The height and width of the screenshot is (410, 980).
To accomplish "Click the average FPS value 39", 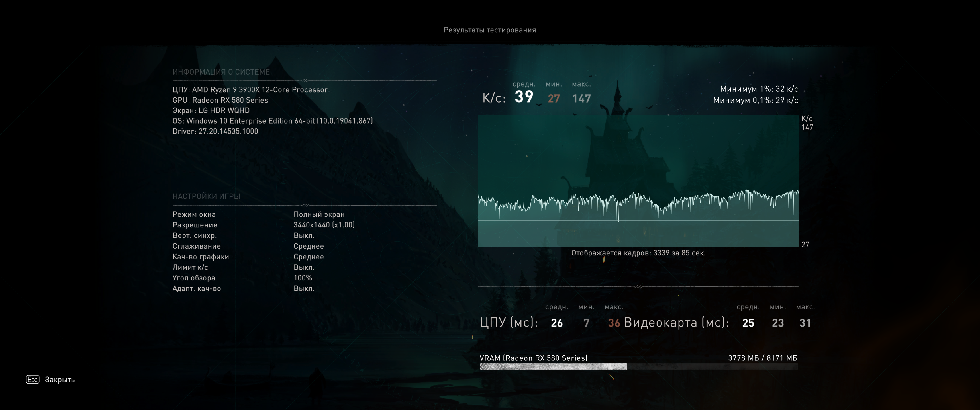I will (524, 97).
